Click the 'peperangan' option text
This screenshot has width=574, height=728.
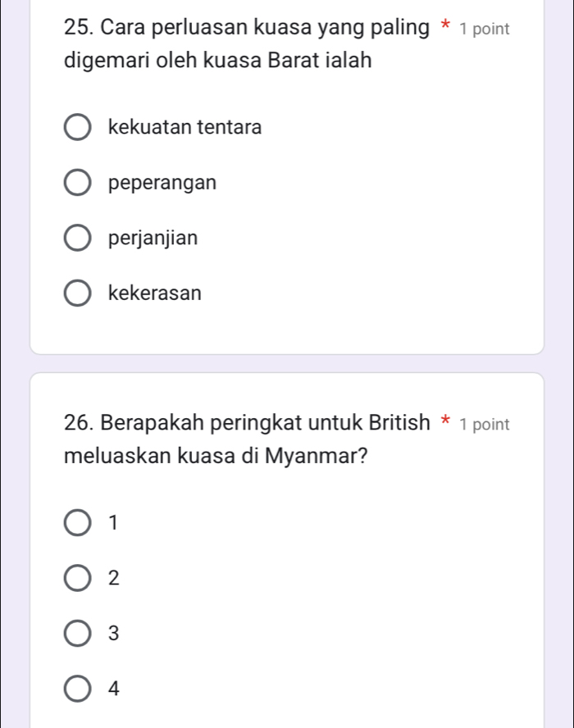(162, 183)
